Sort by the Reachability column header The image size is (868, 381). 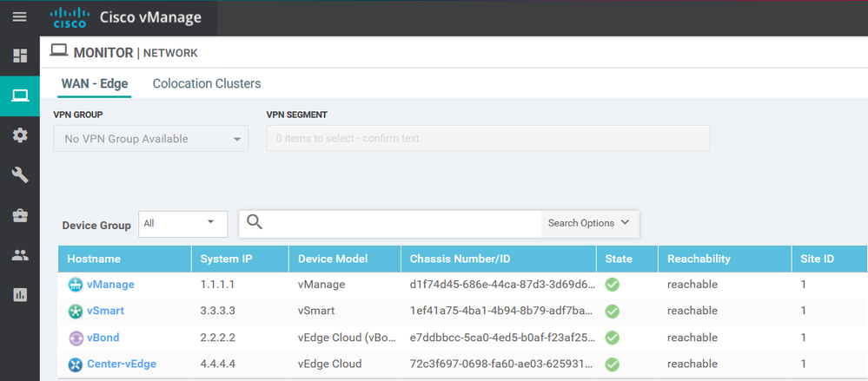coord(725,259)
